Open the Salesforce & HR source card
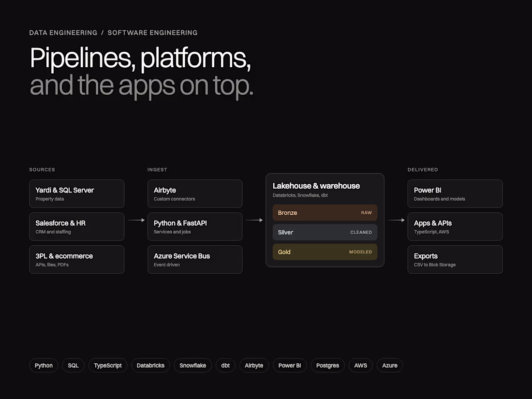 click(77, 227)
